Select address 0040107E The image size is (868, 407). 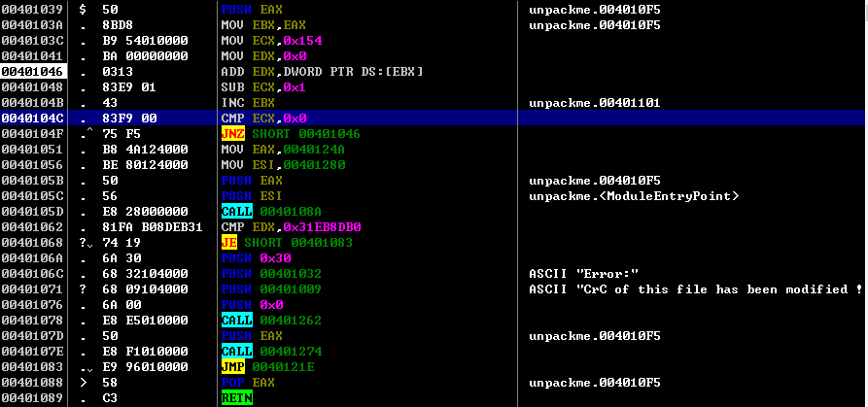tap(33, 352)
